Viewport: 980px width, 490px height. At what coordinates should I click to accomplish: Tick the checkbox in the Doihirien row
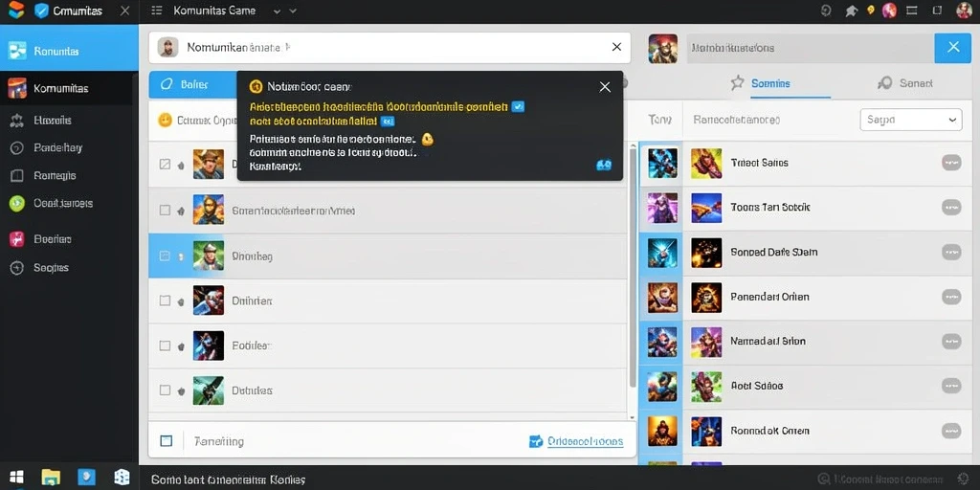point(165,301)
